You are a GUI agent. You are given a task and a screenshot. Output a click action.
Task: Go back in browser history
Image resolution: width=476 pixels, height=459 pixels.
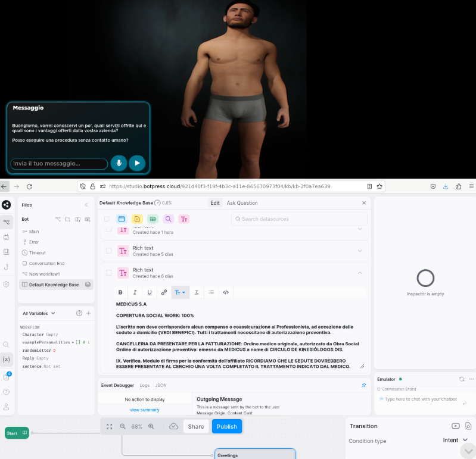4,186
